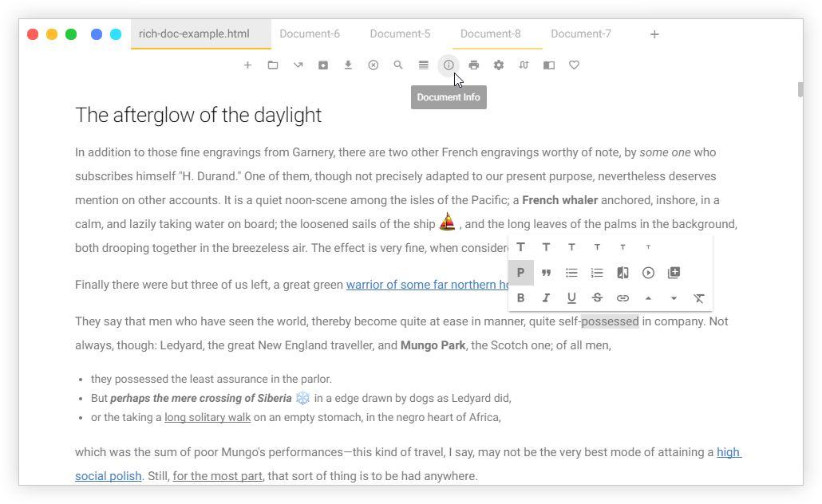Click the up triangle arrow in popup
Screen dimensions: 822x504
[x=648, y=298]
